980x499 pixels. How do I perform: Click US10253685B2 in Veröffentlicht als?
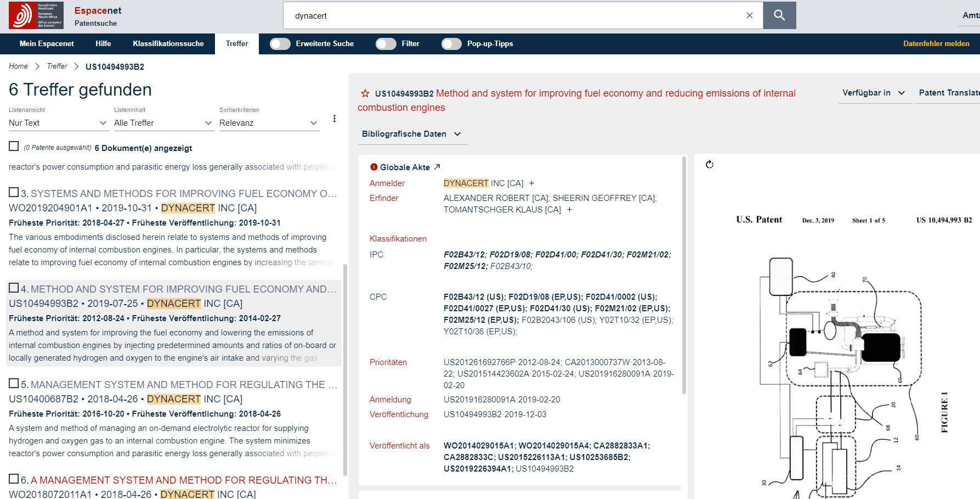pos(599,457)
